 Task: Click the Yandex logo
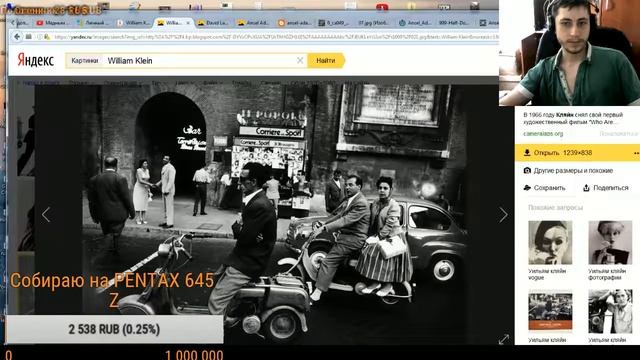[x=36, y=60]
